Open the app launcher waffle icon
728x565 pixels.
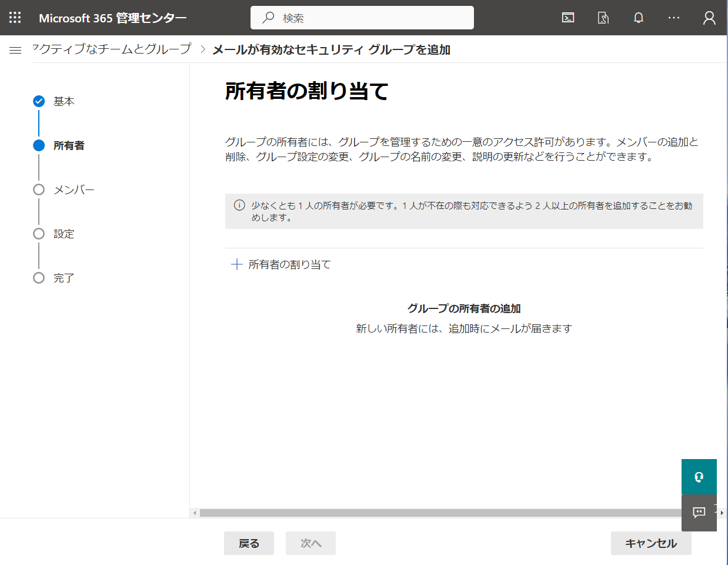tap(15, 18)
